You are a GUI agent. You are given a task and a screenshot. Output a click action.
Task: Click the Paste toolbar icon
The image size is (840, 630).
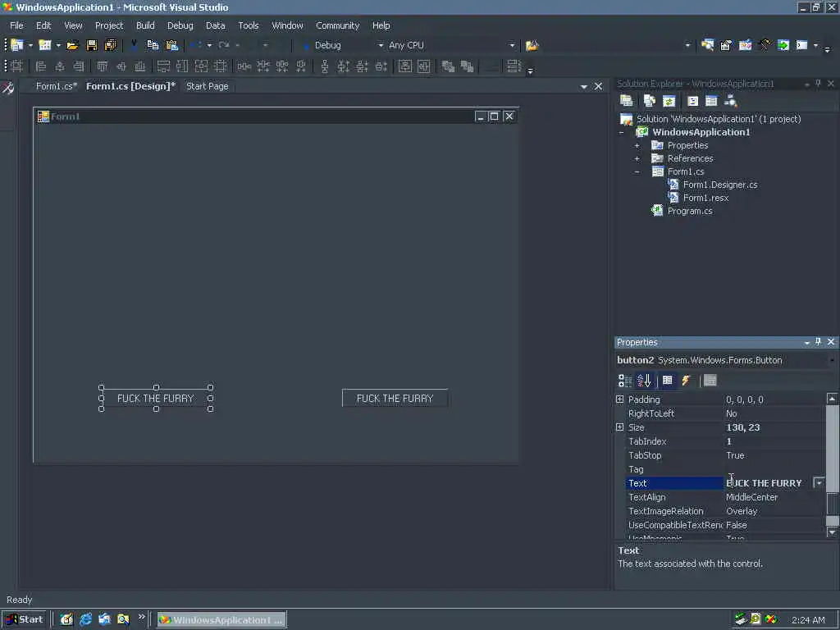[171, 46]
